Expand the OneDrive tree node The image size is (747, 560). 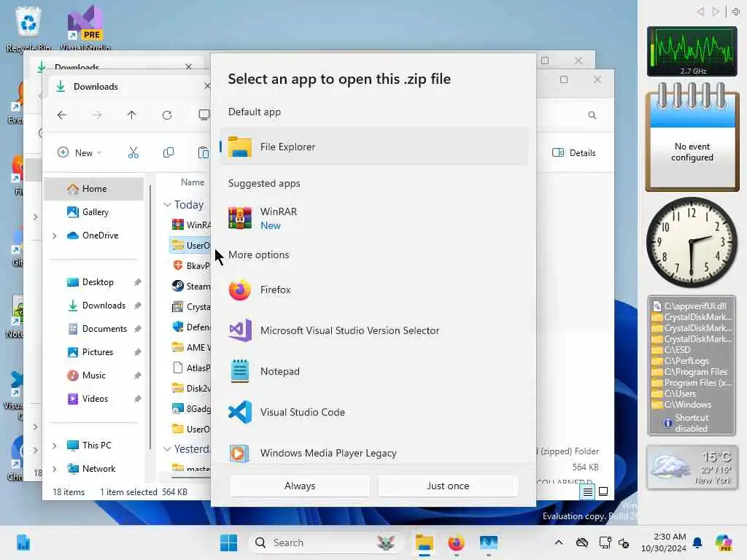(54, 236)
